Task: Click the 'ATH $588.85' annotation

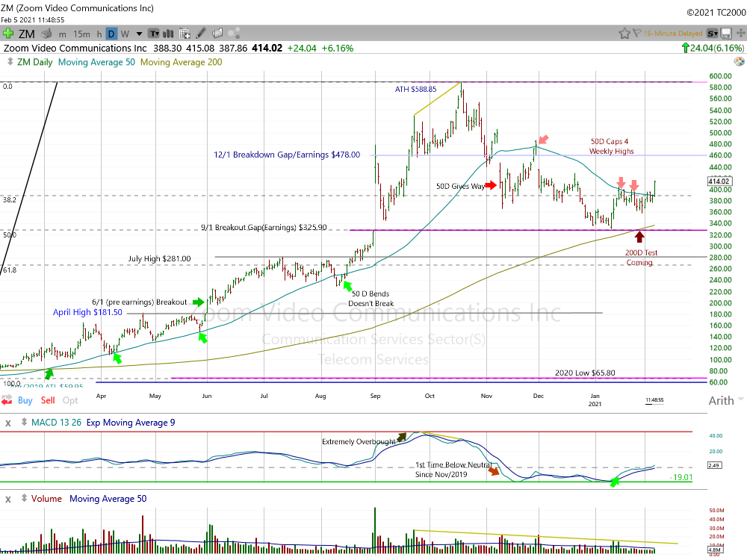Action: [x=415, y=89]
